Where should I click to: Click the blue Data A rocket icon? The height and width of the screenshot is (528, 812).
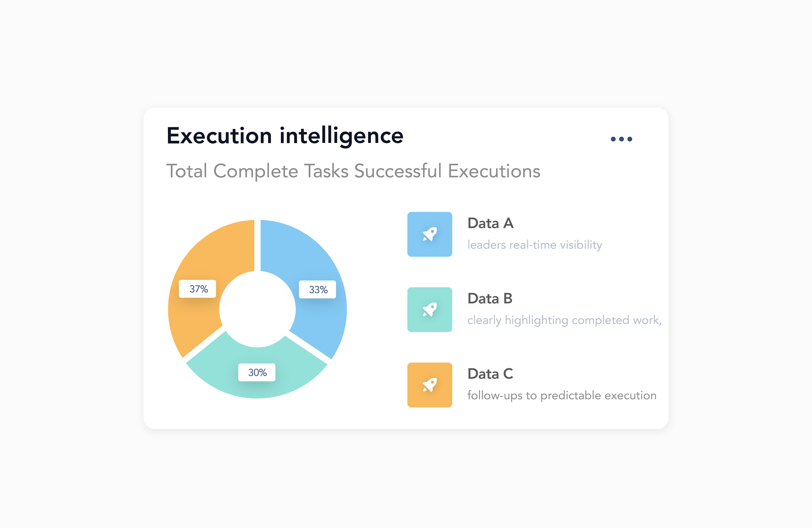[x=430, y=234]
